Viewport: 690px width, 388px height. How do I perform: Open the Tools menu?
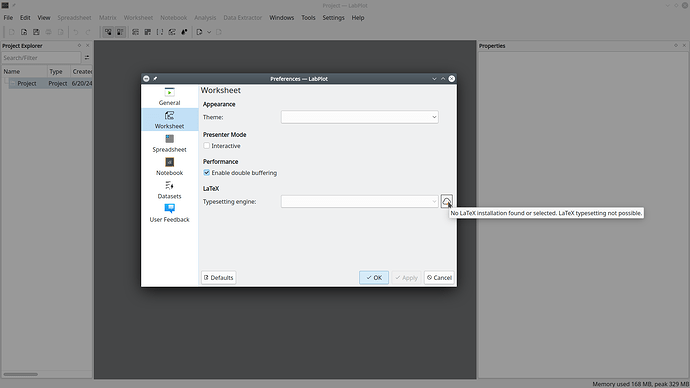pos(308,18)
